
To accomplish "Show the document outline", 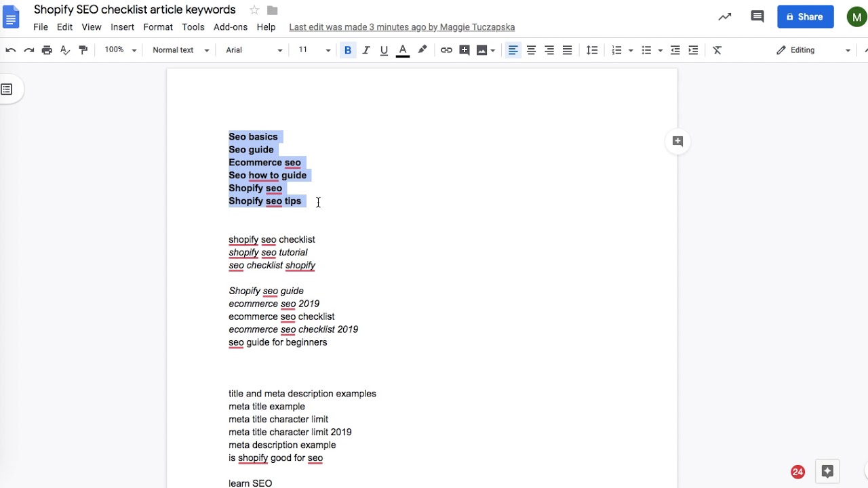I will pyautogui.click(x=7, y=89).
